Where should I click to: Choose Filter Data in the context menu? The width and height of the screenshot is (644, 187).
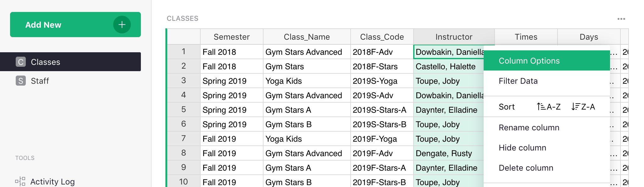pos(518,81)
